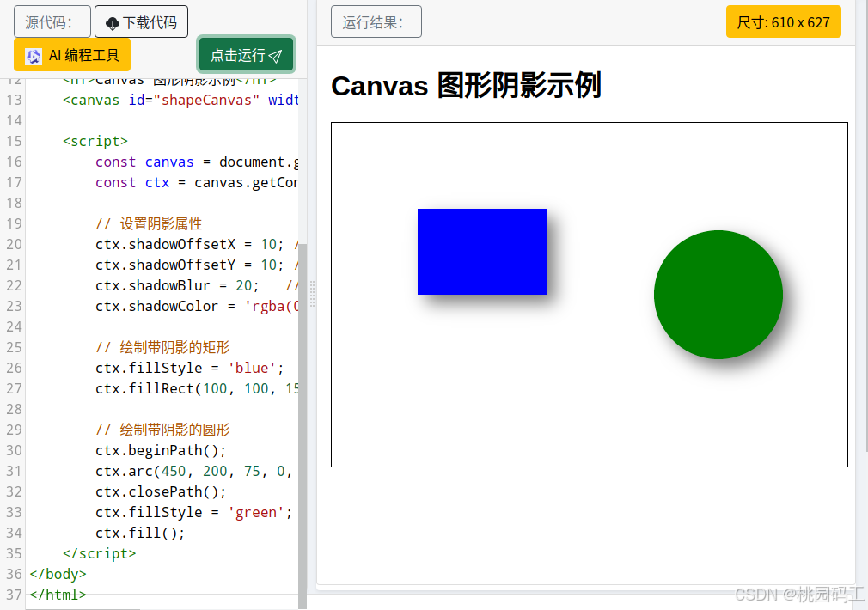Click the 下载代码 download button
868x610 pixels.
click(141, 21)
